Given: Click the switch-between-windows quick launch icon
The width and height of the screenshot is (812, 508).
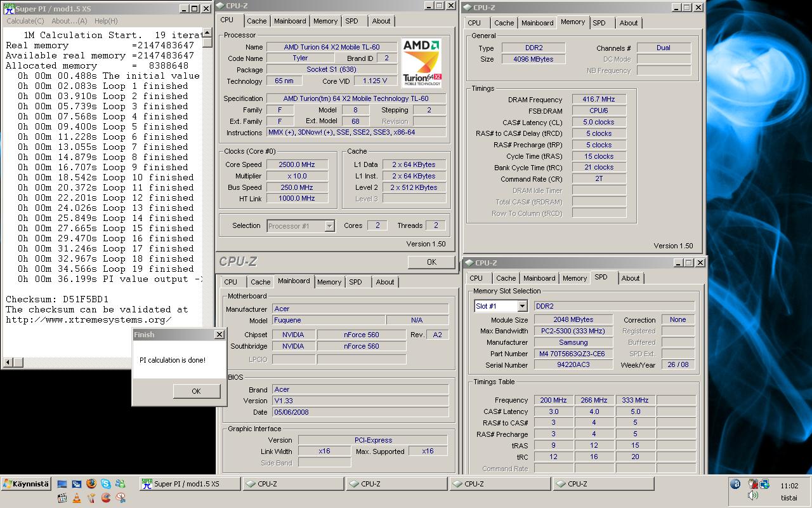Looking at the screenshot, I should [77, 484].
